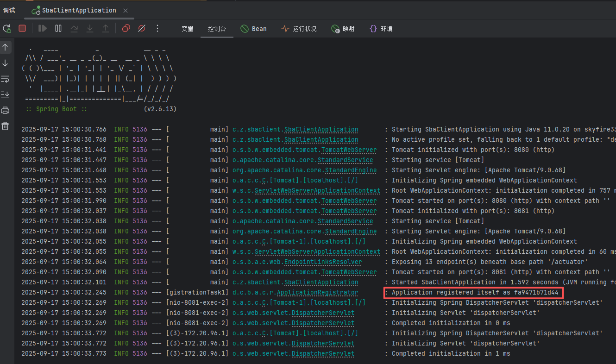Open the Bean tab

[x=253, y=29]
